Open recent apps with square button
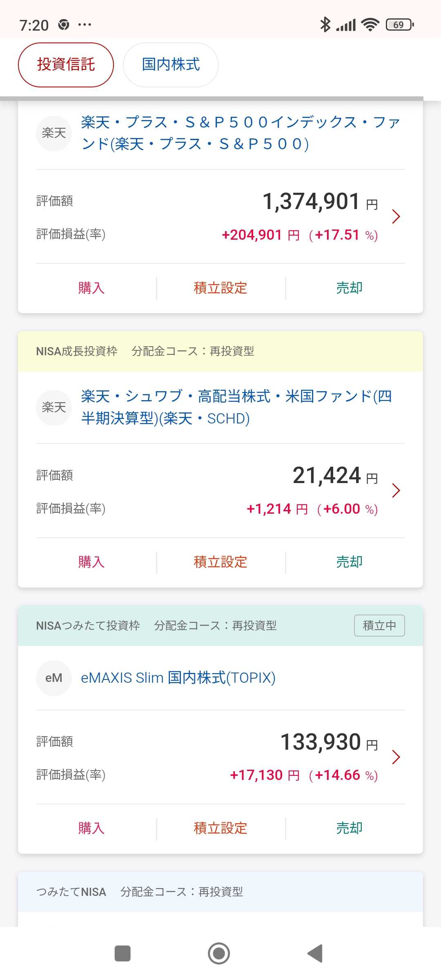This screenshot has height=980, width=441. click(x=122, y=953)
